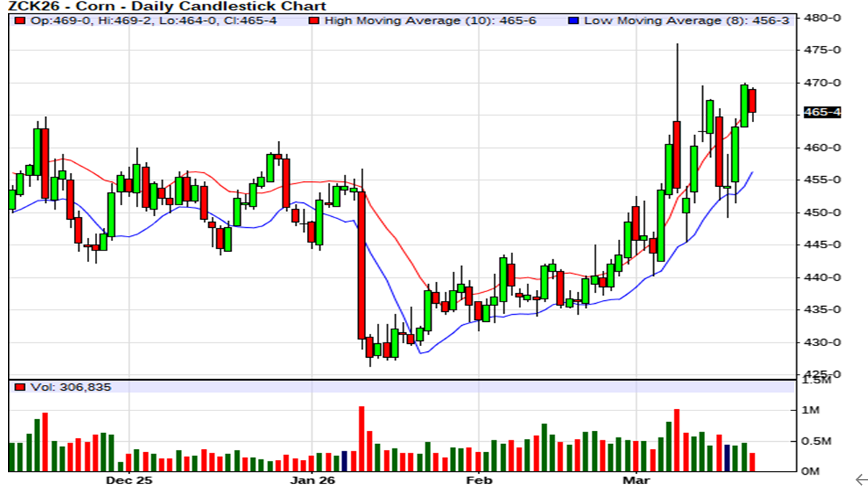Click the Jan 26 date axis label
Image resolution: width=868 pixels, height=490 pixels.
click(x=312, y=480)
